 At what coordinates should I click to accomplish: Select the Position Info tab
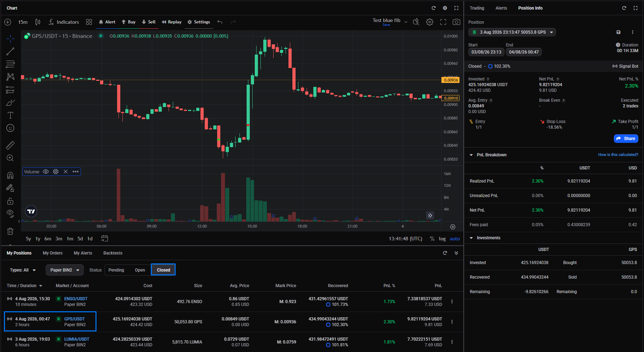(530, 8)
